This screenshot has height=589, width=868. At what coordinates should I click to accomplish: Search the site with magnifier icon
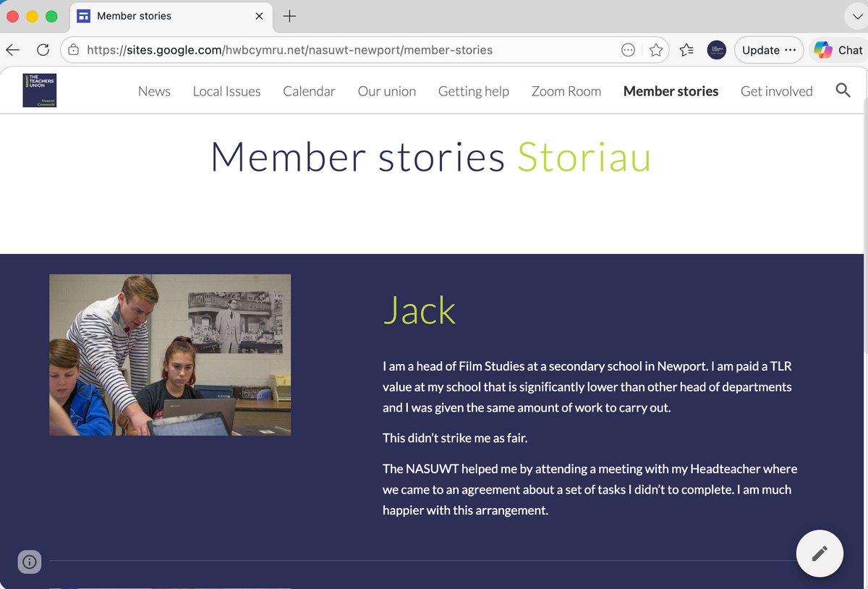click(843, 90)
